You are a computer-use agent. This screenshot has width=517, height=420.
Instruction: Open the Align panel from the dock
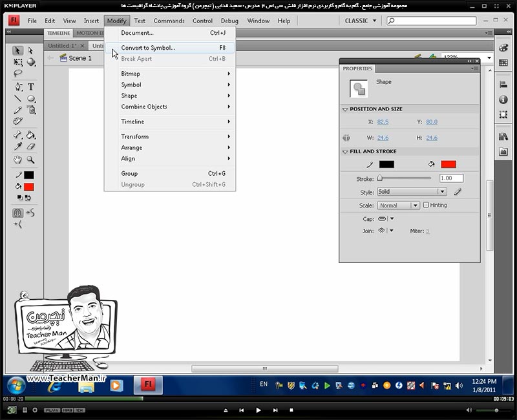[x=503, y=85]
